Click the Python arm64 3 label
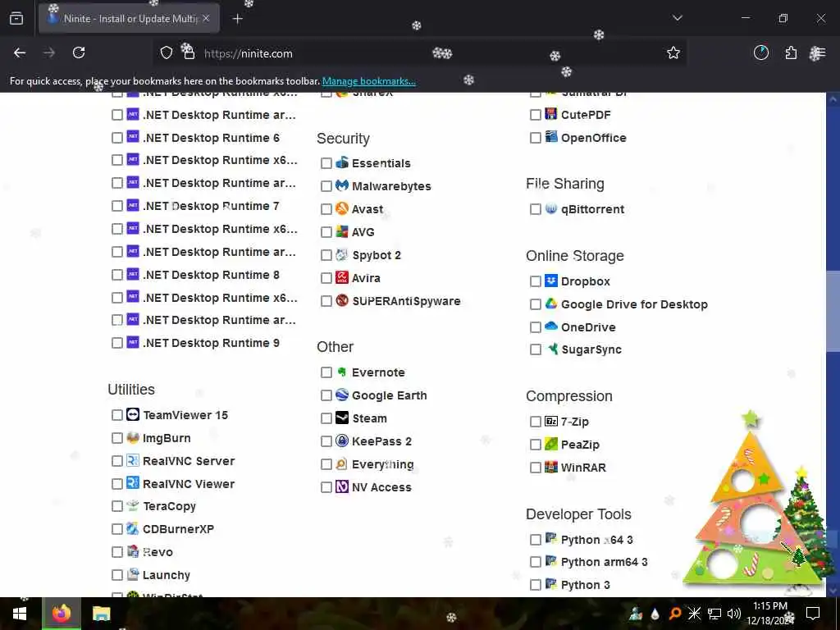Screen dimensions: 840x630 point(604,562)
